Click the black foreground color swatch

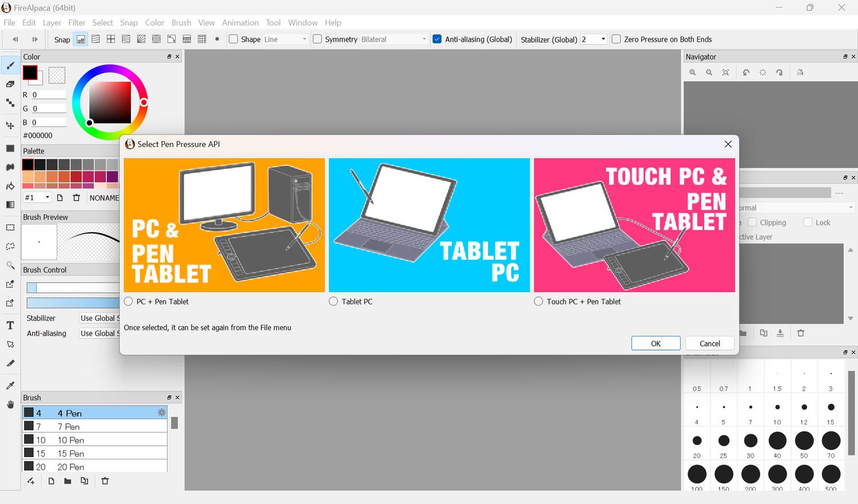click(30, 73)
